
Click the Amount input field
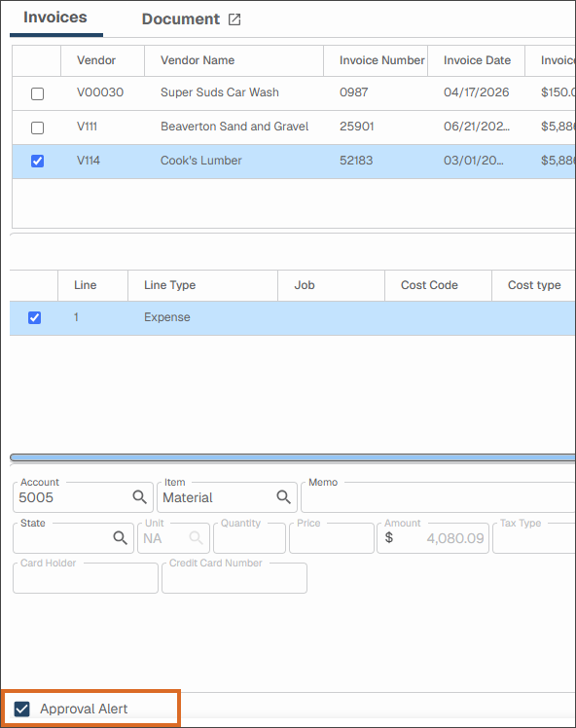pyautogui.click(x=433, y=538)
